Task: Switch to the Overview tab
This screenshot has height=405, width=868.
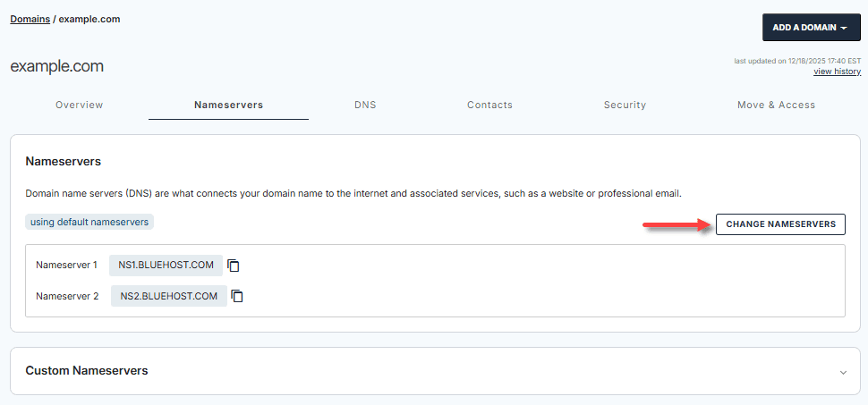Action: click(80, 105)
